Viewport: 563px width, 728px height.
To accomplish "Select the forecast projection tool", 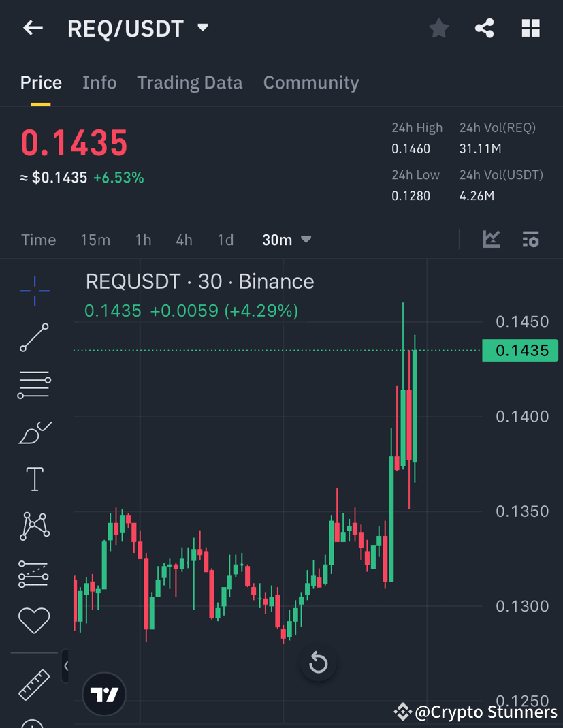I will pyautogui.click(x=34, y=573).
